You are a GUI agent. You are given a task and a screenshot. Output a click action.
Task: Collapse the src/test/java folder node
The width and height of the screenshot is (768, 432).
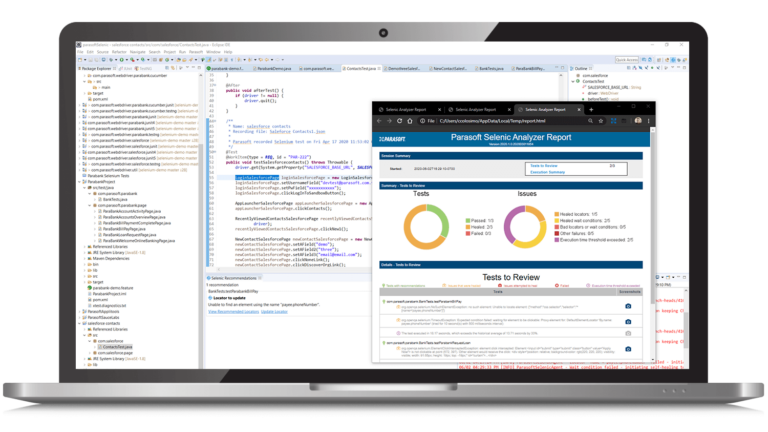[84, 188]
